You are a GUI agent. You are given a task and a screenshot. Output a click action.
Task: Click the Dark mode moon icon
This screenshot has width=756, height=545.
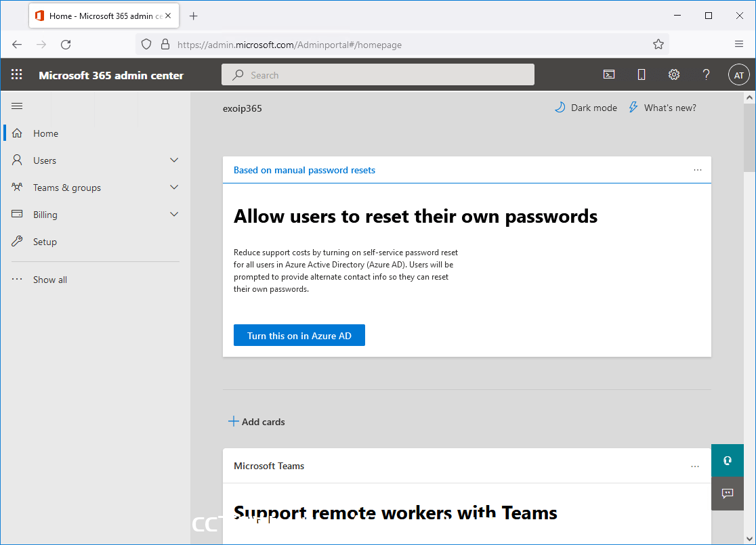pos(560,108)
